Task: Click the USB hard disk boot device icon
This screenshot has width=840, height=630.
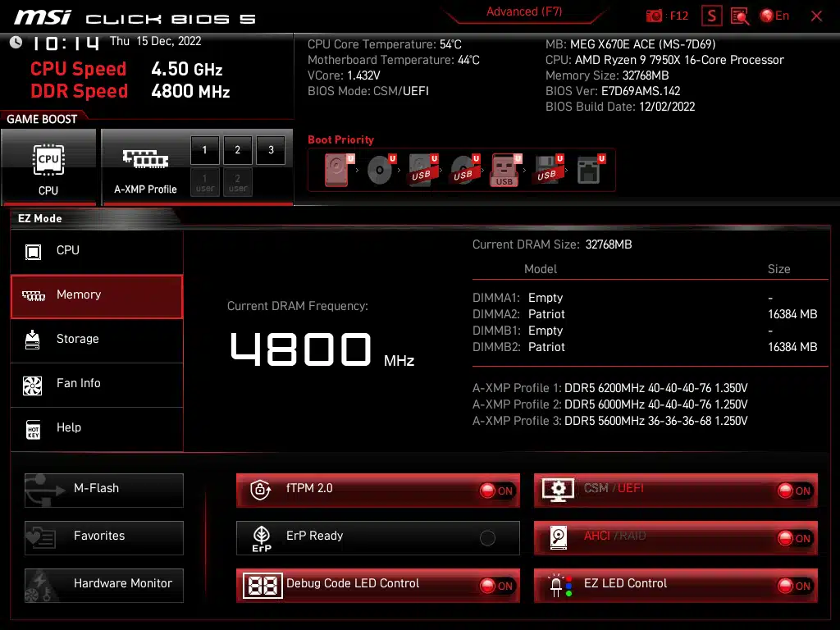Action: click(423, 170)
